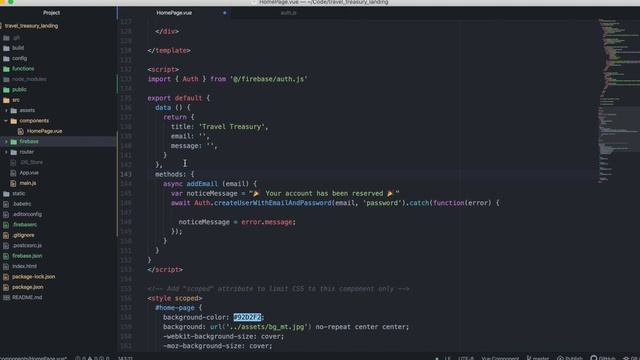Click the assets folder icon
640x360 pixels.
click(13, 111)
